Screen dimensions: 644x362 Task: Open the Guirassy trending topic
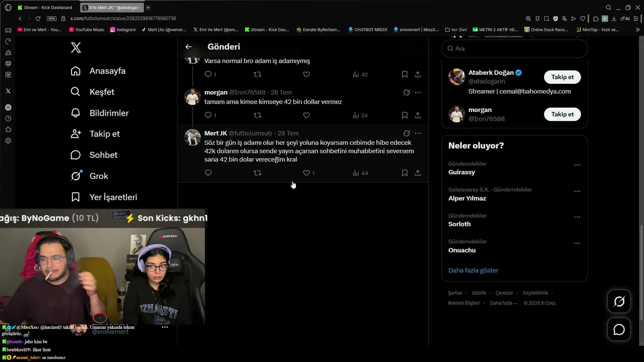pos(461,172)
